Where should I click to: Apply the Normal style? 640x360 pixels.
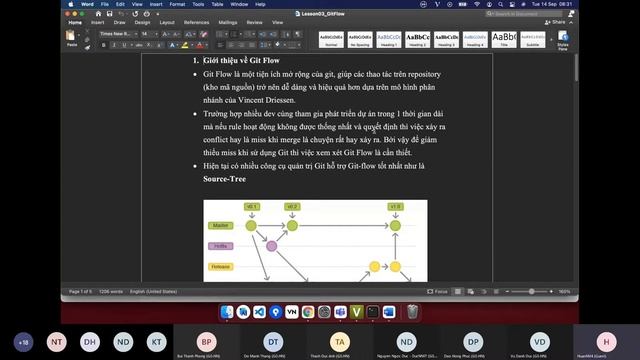pos(331,40)
